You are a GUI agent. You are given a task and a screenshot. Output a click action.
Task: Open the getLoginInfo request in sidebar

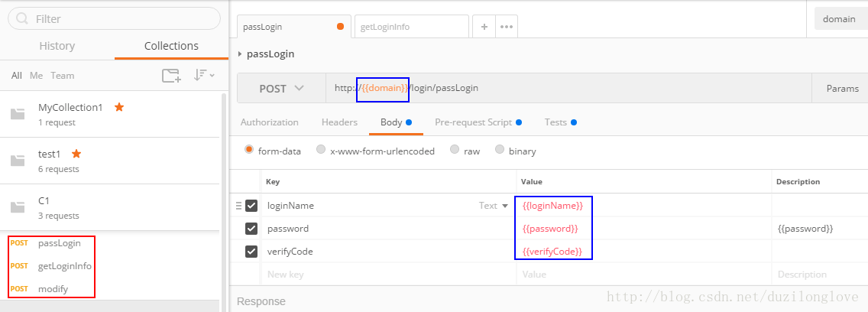64,265
